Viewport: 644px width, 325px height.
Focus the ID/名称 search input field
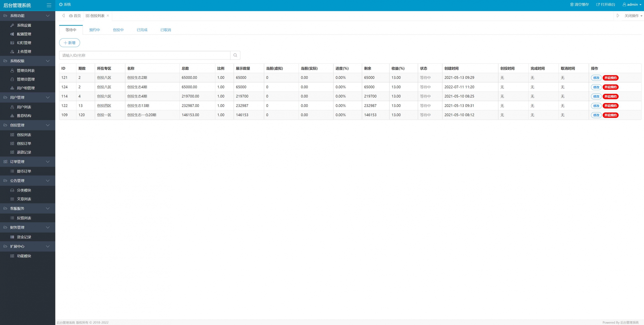point(144,55)
